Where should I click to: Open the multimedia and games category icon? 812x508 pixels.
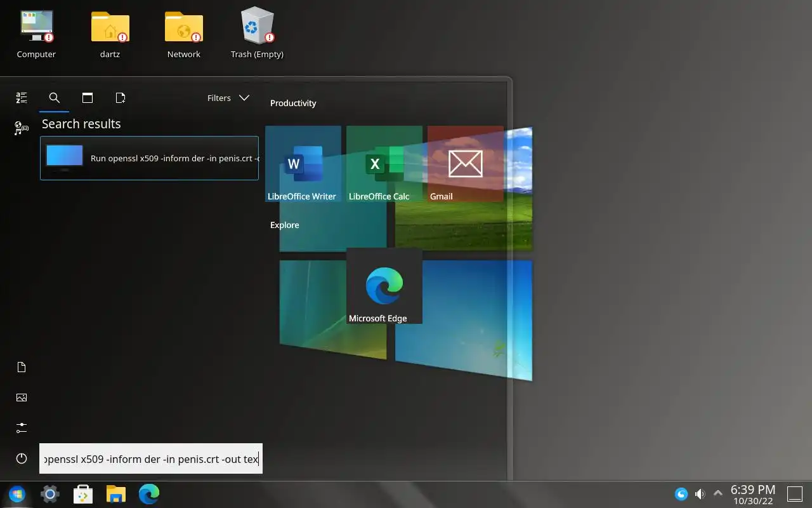pos(22,128)
